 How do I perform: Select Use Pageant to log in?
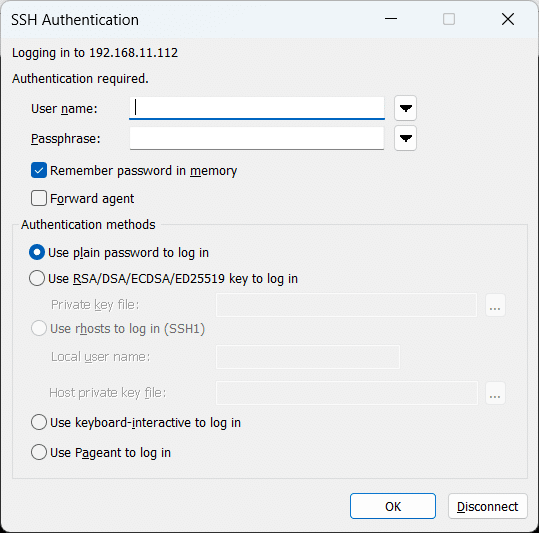pyautogui.click(x=39, y=452)
